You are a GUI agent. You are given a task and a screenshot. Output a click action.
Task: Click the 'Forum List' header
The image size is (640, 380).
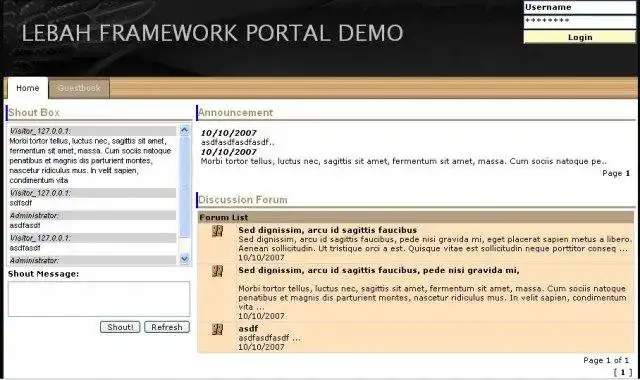click(x=224, y=217)
